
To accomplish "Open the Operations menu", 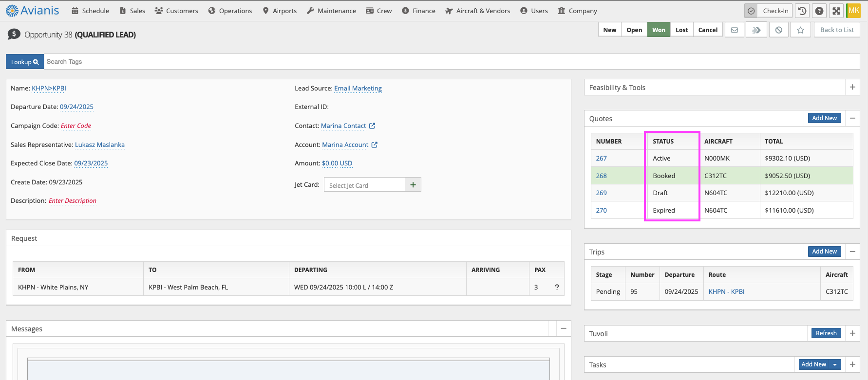I will 230,11.
